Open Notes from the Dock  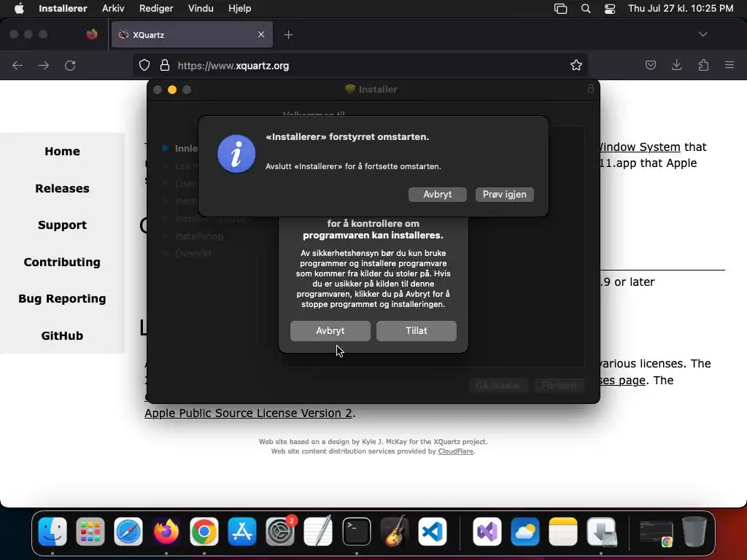[563, 532]
